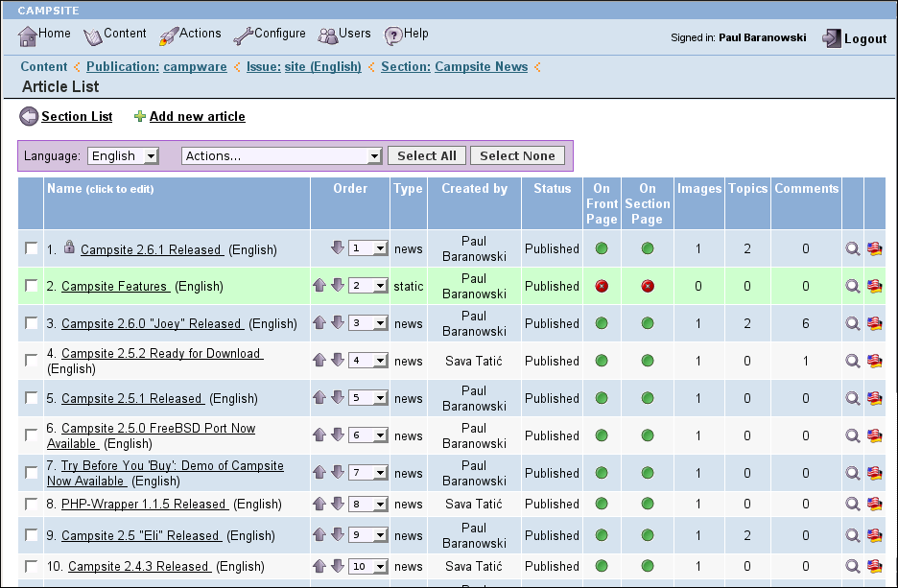Screen dimensions: 898x588
Task: Move Campsite 2.6.1 Released down with arrow
Action: pos(338,247)
